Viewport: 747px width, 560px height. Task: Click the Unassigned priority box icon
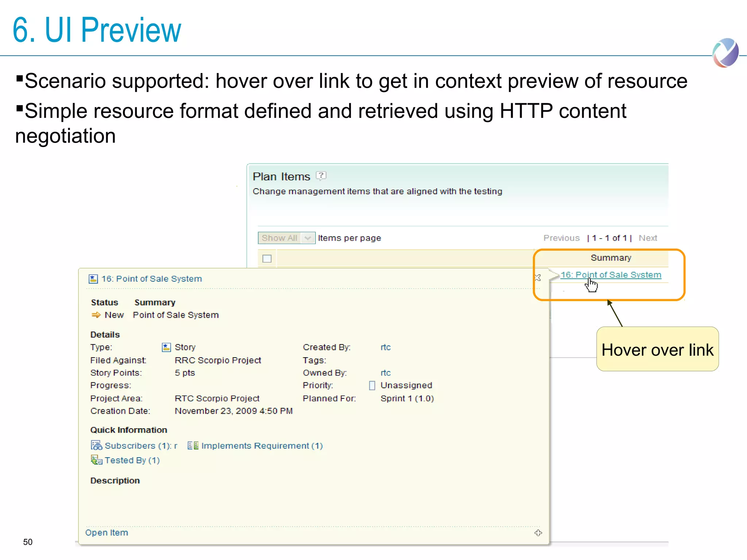pyautogui.click(x=372, y=386)
